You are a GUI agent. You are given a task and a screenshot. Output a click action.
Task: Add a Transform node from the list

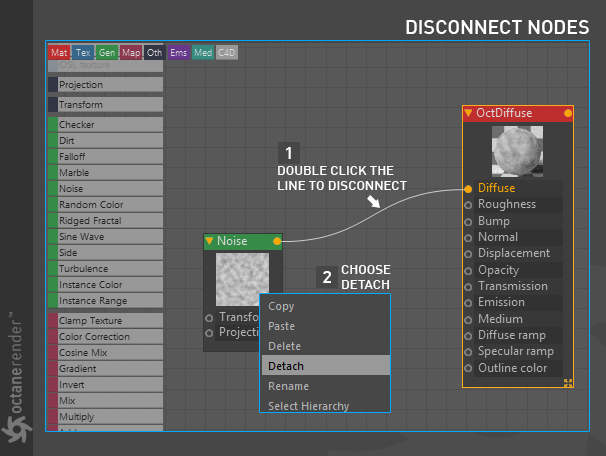pyautogui.click(x=106, y=105)
